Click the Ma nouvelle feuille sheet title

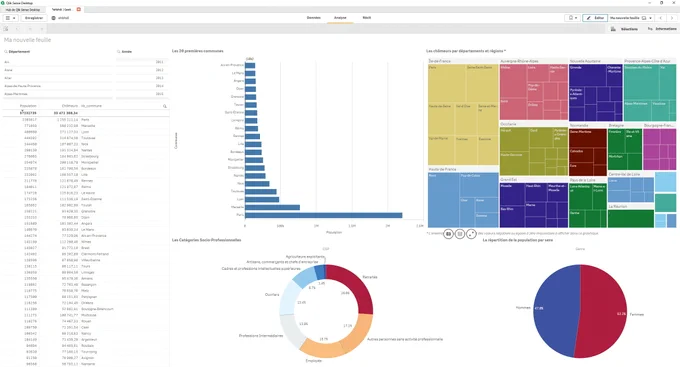pyautogui.click(x=27, y=40)
